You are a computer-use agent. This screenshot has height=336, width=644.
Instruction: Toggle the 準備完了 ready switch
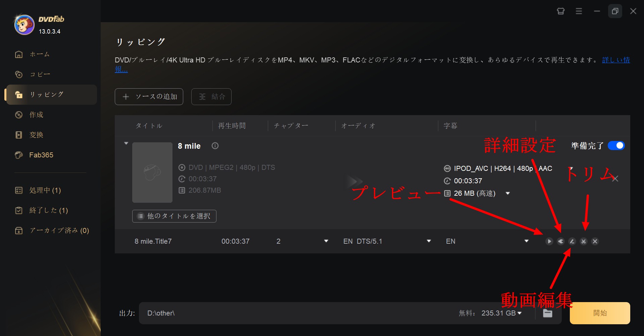[616, 146]
